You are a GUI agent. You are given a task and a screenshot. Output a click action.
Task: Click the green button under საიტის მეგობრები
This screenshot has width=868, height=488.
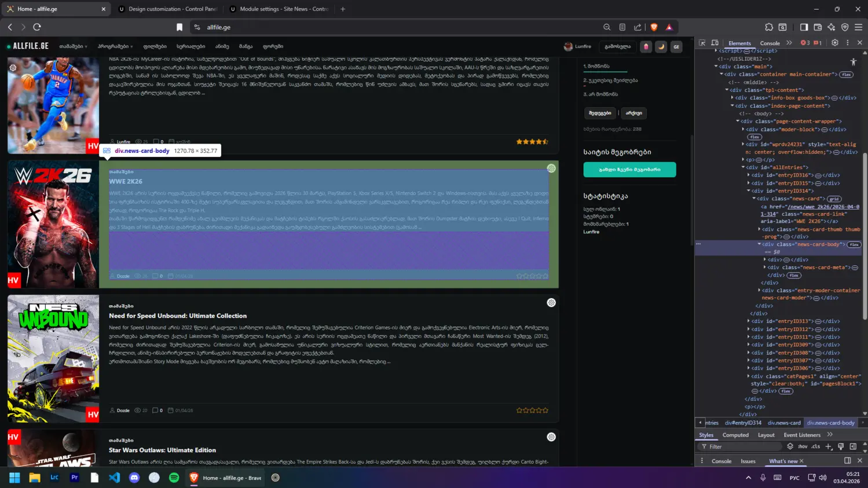[629, 170]
